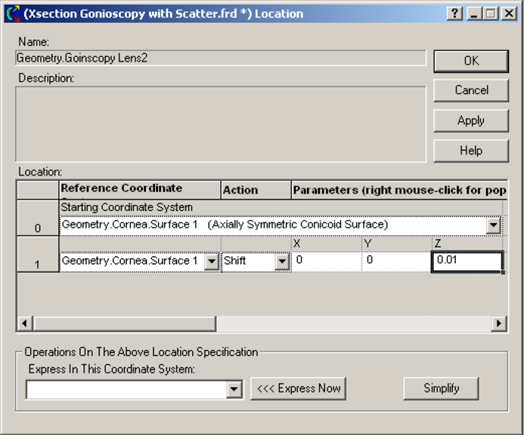Image resolution: width=525 pixels, height=435 pixels.
Task: Select the Z parameter cell with 0.01
Action: click(467, 262)
